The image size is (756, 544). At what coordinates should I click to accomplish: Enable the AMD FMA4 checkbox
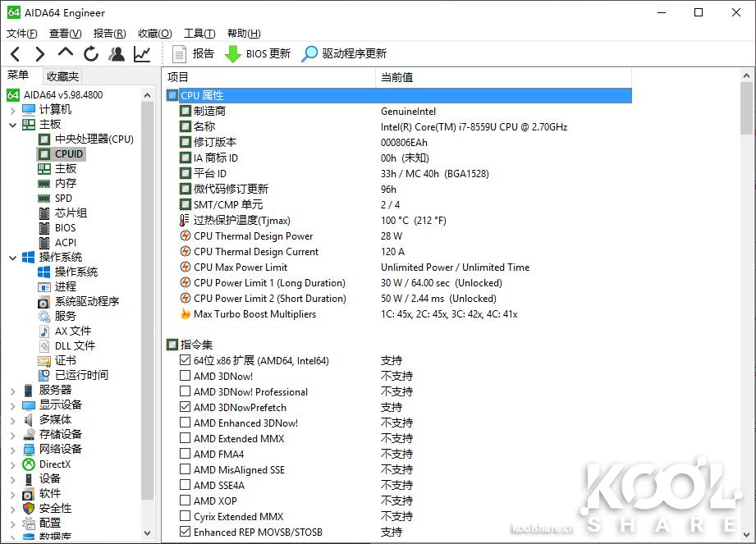tap(186, 454)
